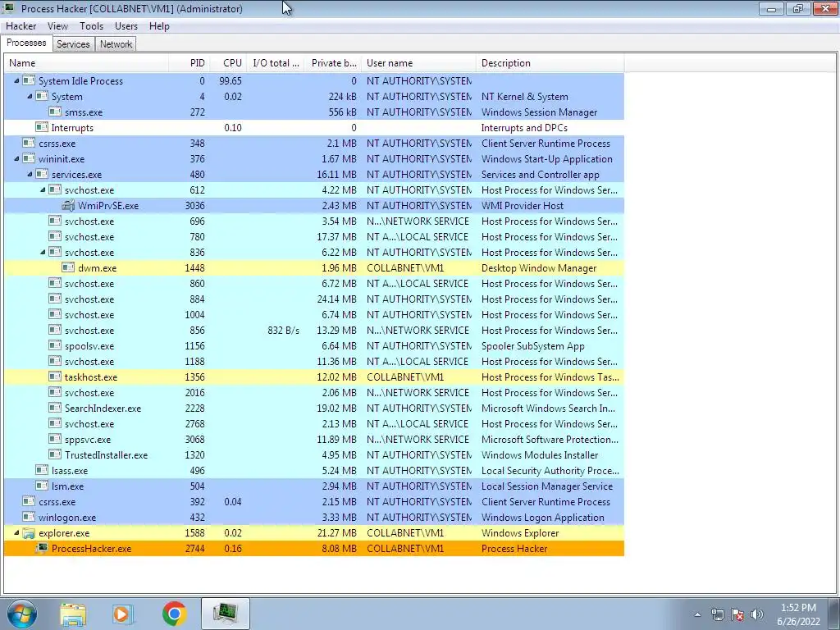Sort by the PID column header
The width and height of the screenshot is (840, 630).
click(189, 63)
